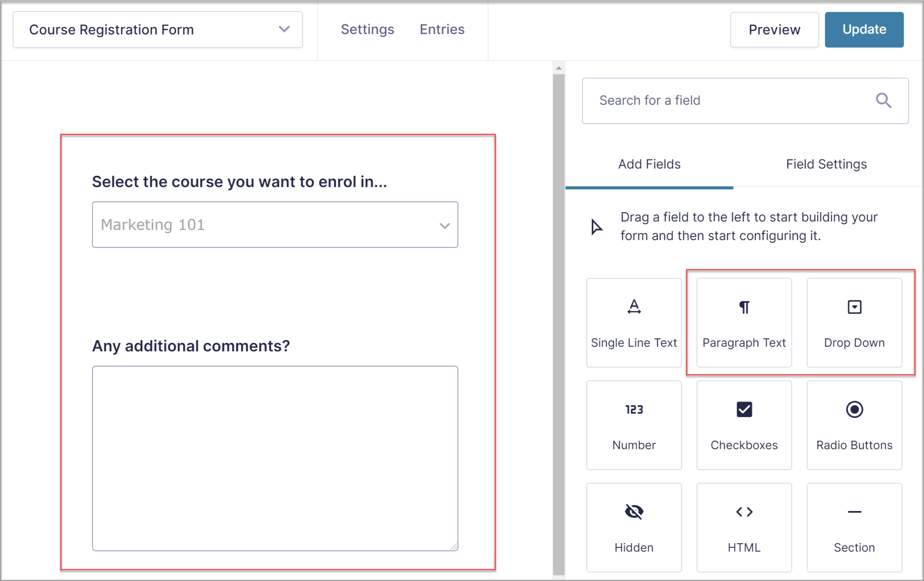Go to form Settings

tap(367, 29)
